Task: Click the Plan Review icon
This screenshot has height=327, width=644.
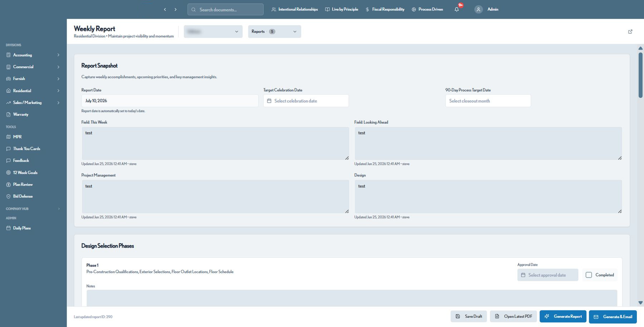Action: pos(9,184)
